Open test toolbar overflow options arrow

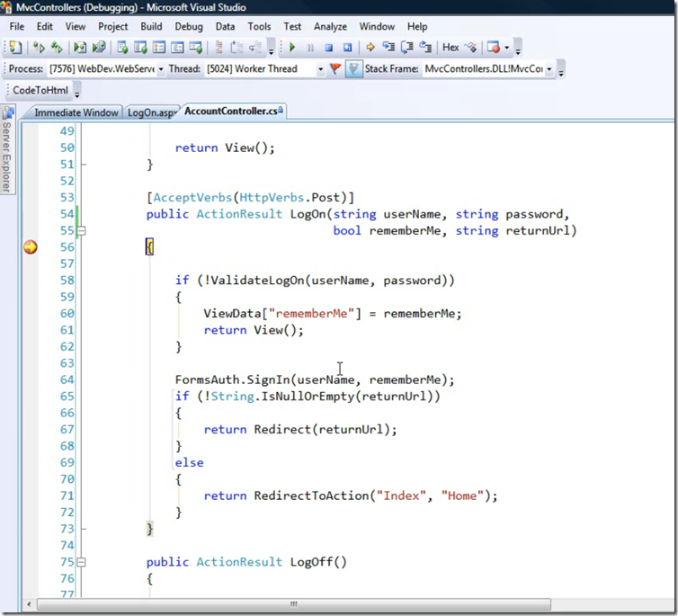click(x=272, y=49)
